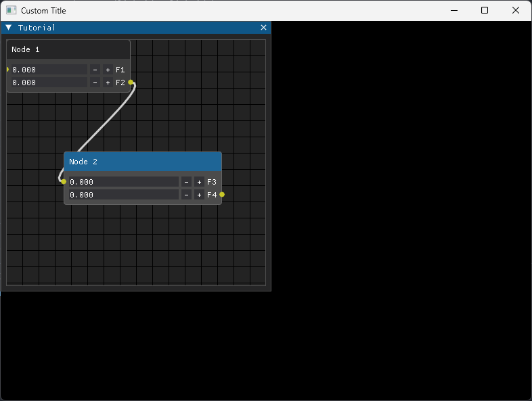Click the F2 output pin on Node 1

click(x=131, y=82)
